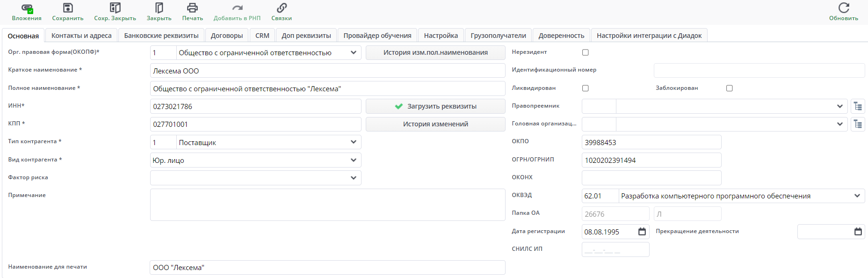Click the Печать print icon

192,8
